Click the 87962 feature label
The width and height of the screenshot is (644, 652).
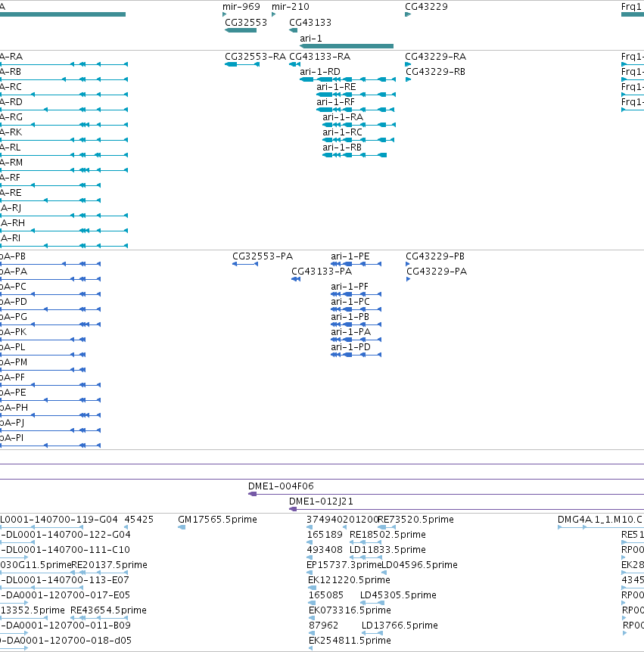coord(323,626)
